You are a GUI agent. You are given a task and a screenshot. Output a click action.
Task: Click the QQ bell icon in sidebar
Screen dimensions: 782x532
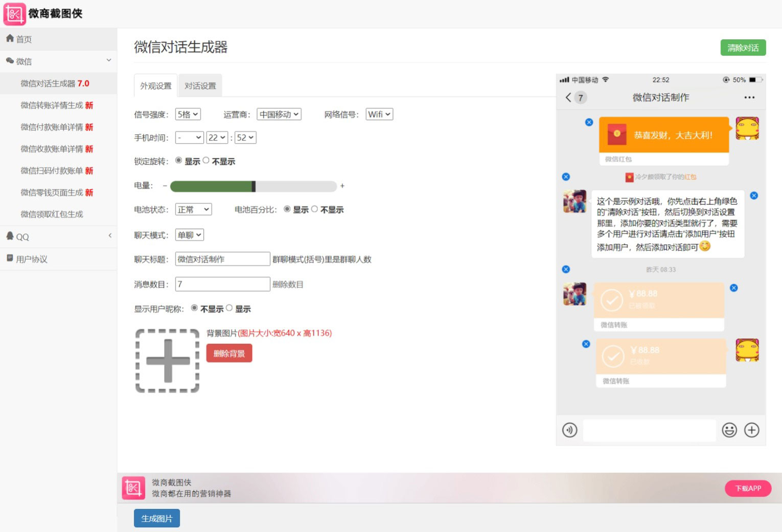click(10, 236)
